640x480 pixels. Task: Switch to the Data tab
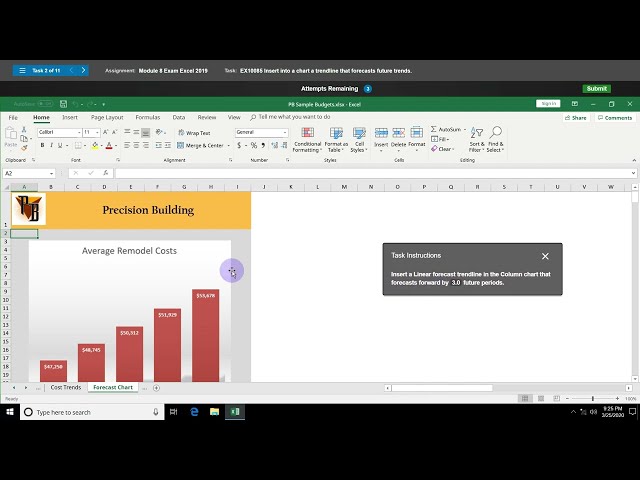click(179, 118)
